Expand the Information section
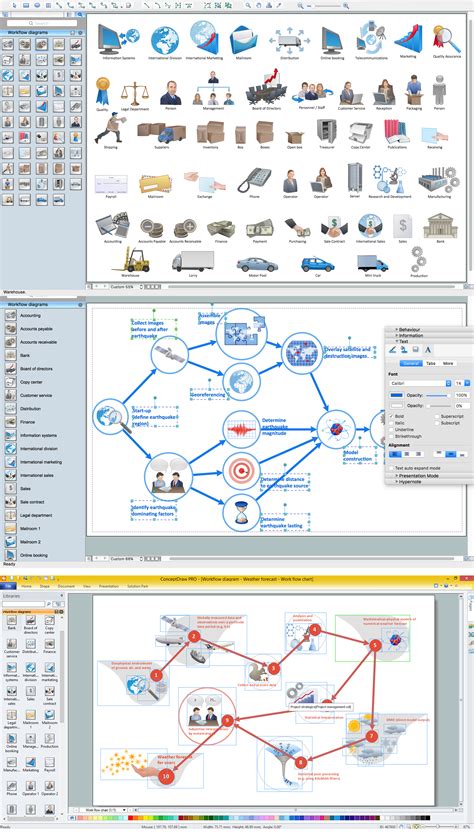This screenshot has height=840, width=474. click(409, 335)
